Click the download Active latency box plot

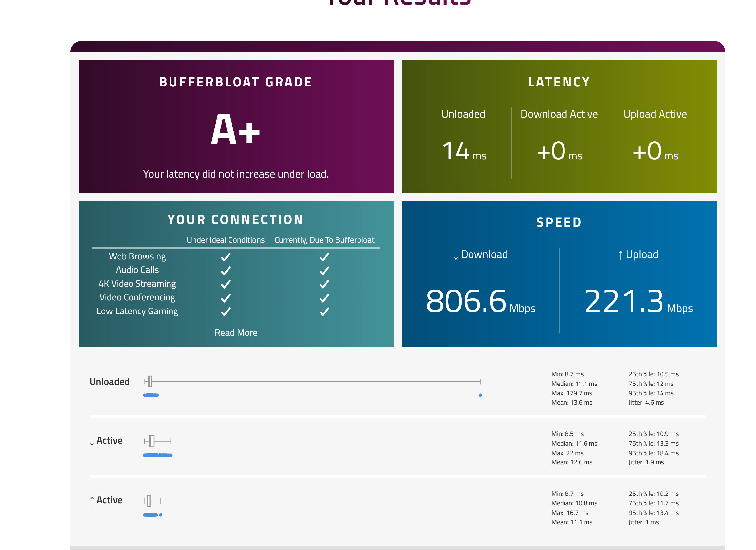point(152,441)
